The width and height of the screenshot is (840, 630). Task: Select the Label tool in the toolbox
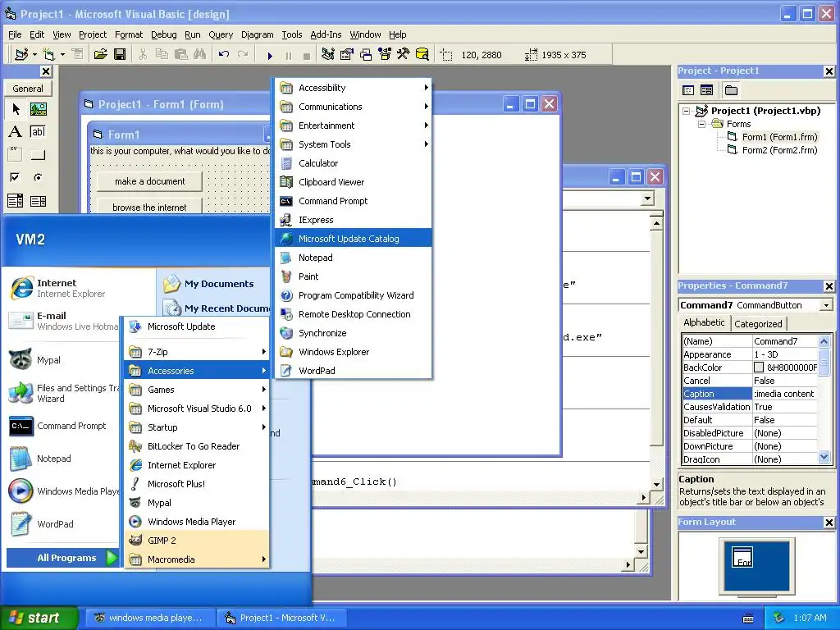pyautogui.click(x=15, y=132)
